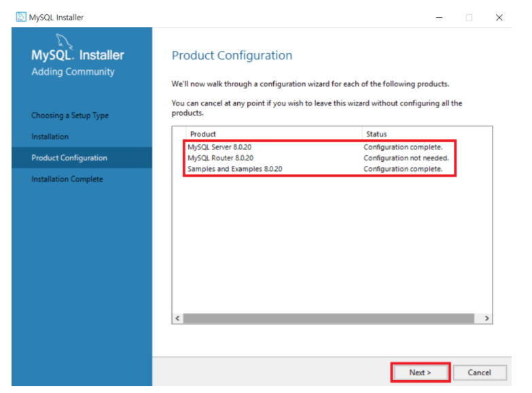Click the scroll right arrow in product list
Screen dimensions: 532x393
click(x=487, y=318)
